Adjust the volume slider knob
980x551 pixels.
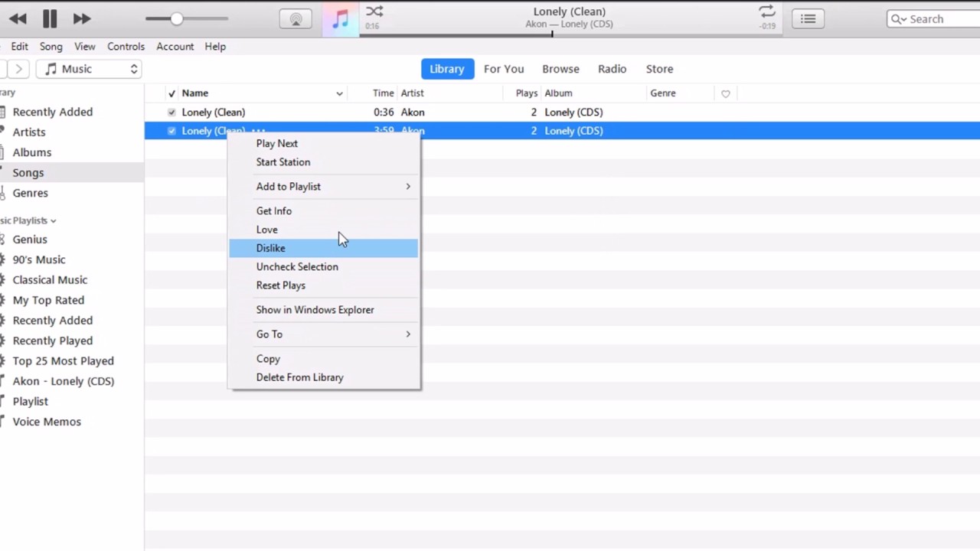coord(177,18)
